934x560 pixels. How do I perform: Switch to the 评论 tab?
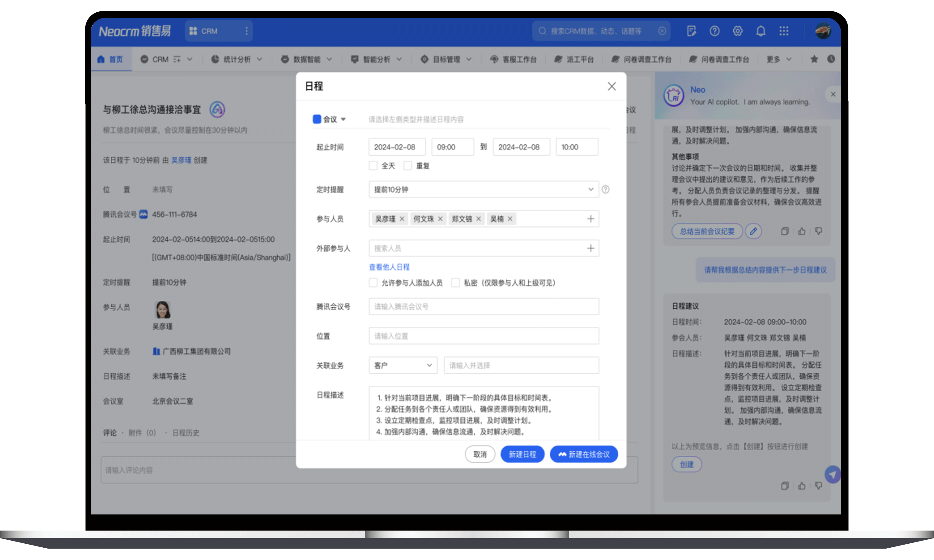coord(110,433)
